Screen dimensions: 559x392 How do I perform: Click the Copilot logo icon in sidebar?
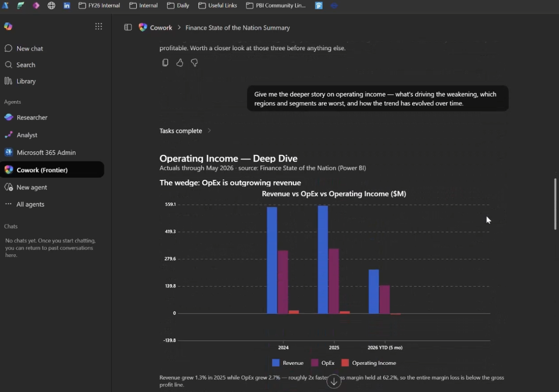click(8, 26)
